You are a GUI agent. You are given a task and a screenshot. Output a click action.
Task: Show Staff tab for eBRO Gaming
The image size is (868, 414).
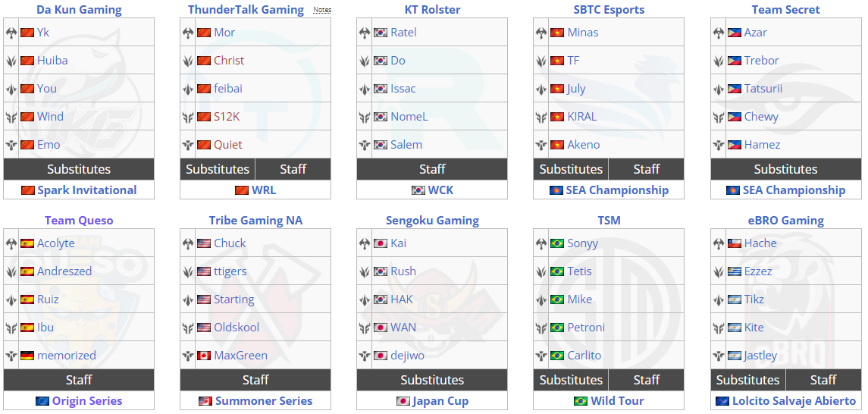point(823,380)
